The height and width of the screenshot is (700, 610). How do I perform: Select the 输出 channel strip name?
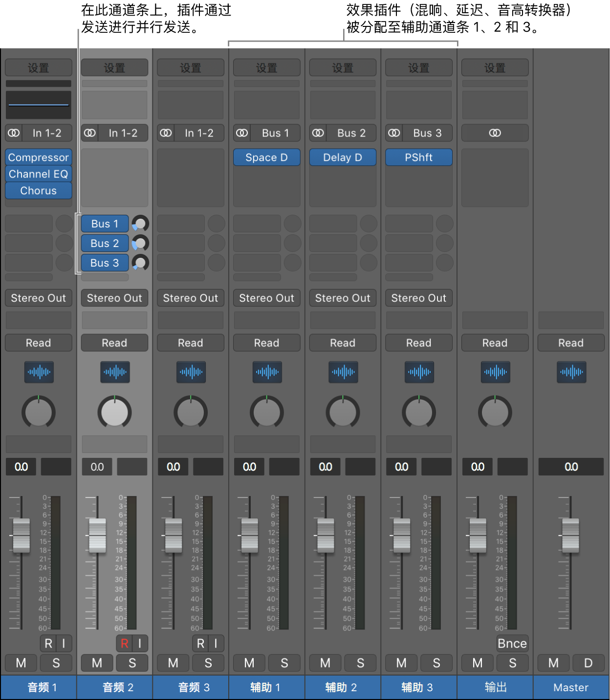[495, 687]
